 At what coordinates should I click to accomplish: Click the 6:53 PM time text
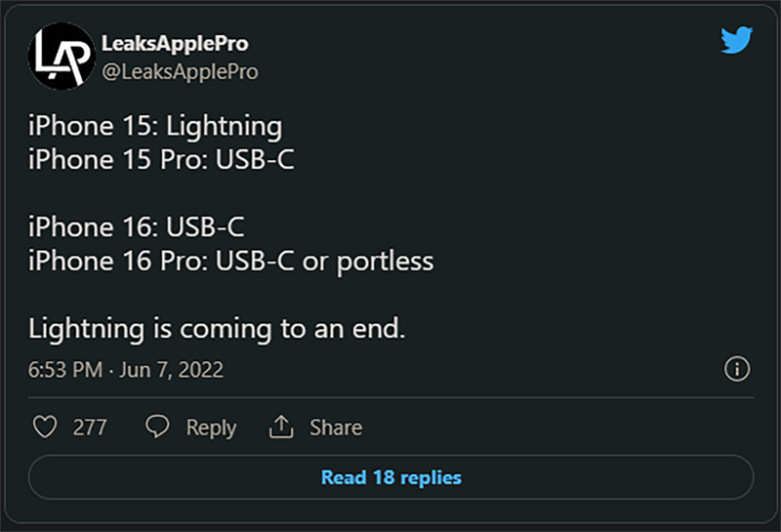click(65, 370)
